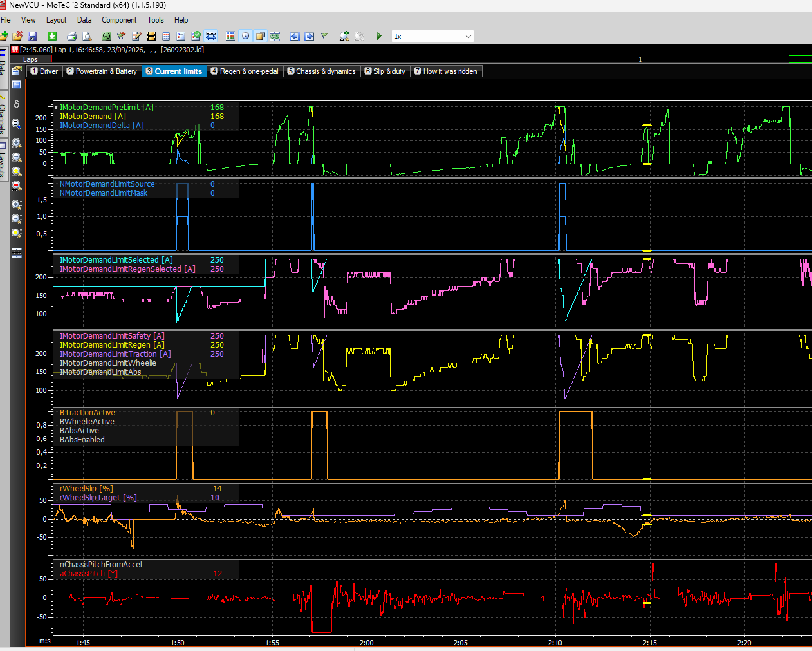812x651 pixels.
Task: Go to next lap with right arrow
Action: [x=309, y=36]
